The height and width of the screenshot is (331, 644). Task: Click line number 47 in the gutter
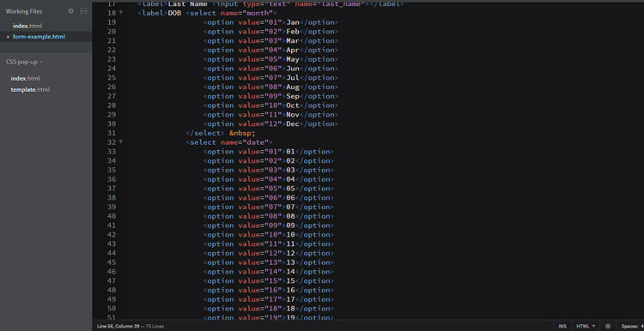111,281
